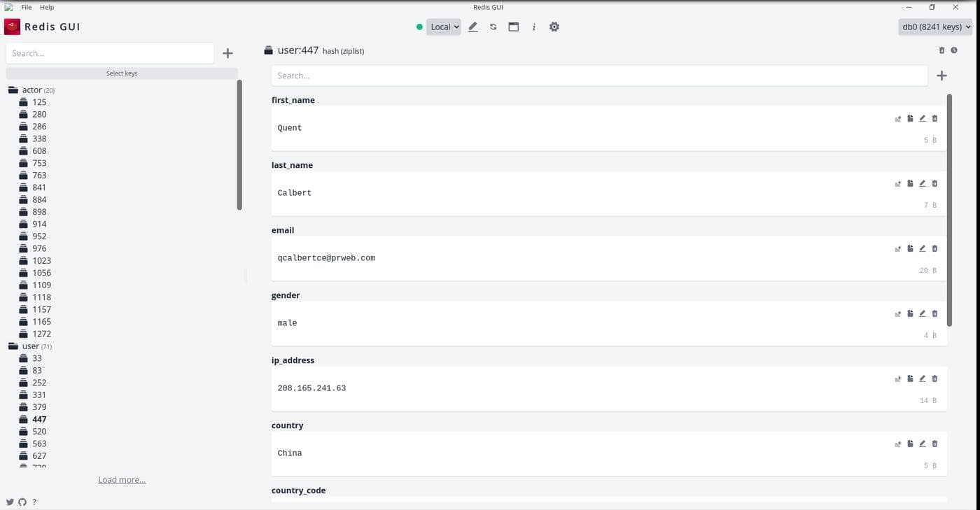This screenshot has height=510, width=980.
Task: Open settings with the gear icon
Action: pos(554,27)
